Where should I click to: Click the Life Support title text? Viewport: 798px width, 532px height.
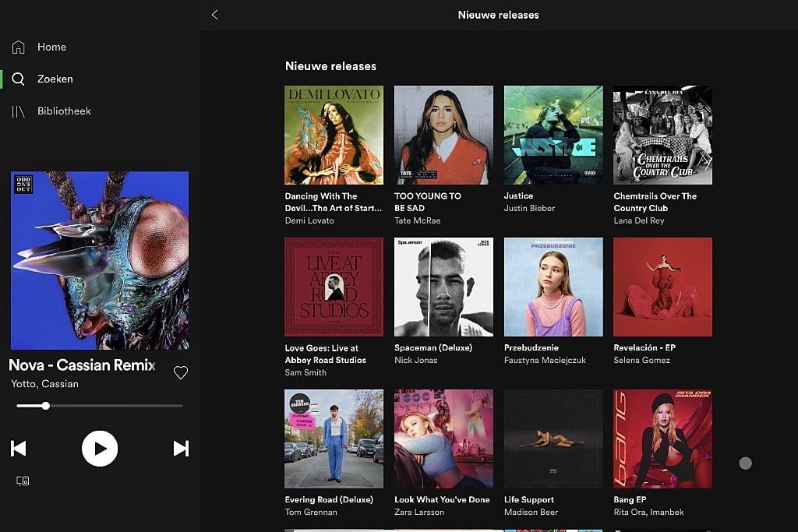coord(529,500)
